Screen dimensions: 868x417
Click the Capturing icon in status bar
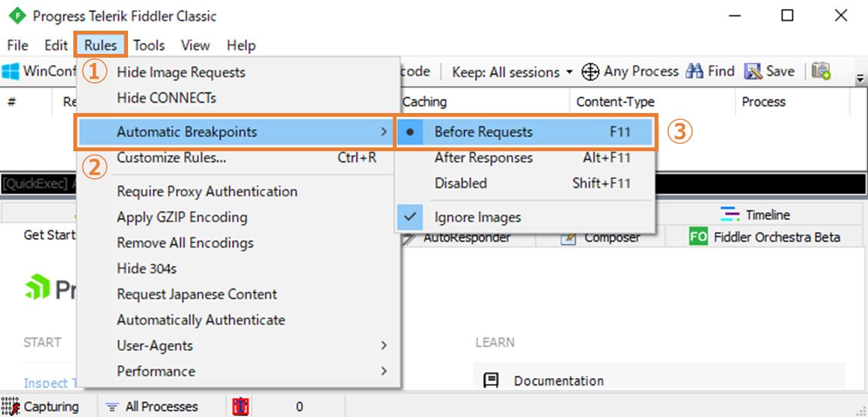(x=10, y=407)
